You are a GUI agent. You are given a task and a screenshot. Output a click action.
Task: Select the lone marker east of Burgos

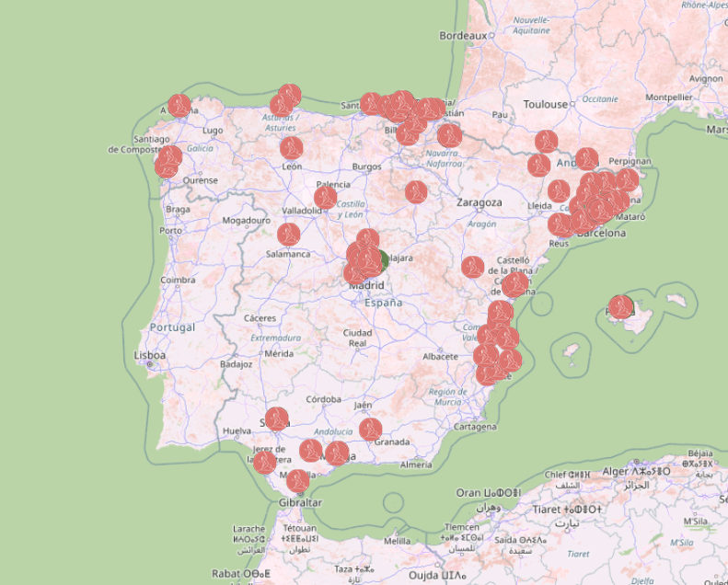pyautogui.click(x=416, y=191)
